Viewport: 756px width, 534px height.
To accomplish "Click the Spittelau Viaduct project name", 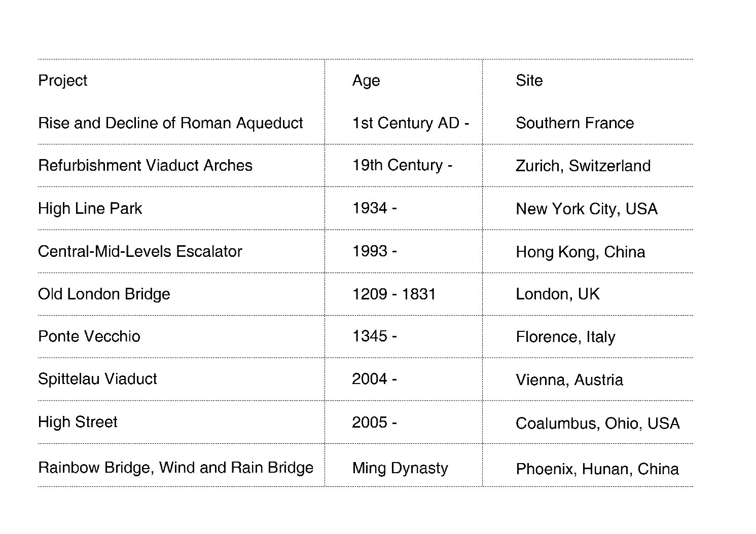I will [97, 379].
